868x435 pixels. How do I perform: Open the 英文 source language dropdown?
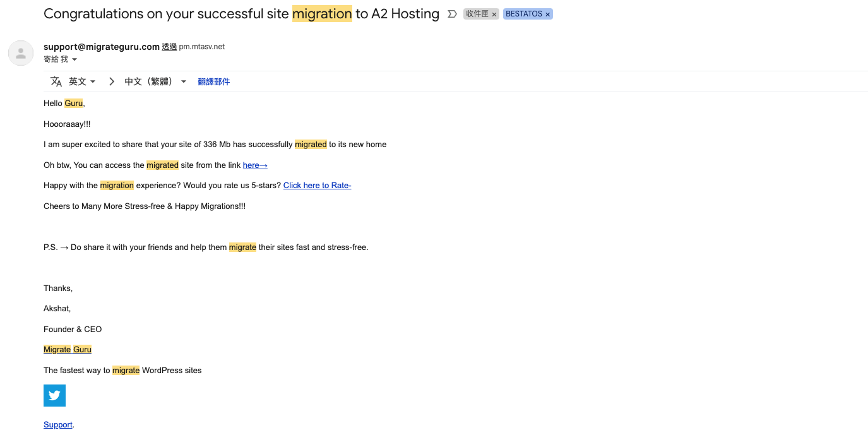click(82, 81)
